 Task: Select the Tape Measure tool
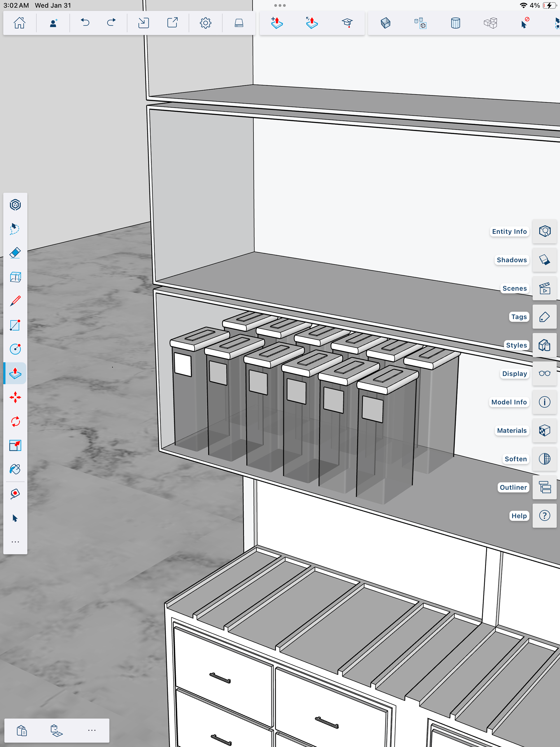coord(15,494)
